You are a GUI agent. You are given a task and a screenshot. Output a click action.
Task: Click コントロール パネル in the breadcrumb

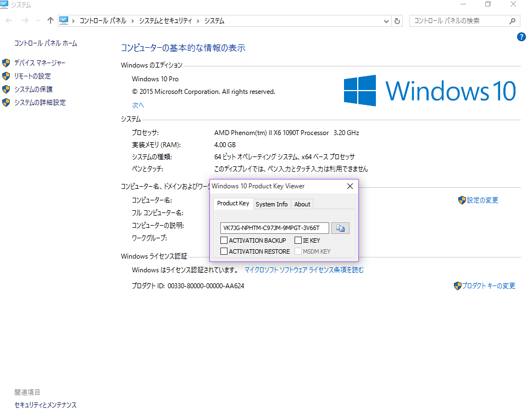click(x=103, y=21)
